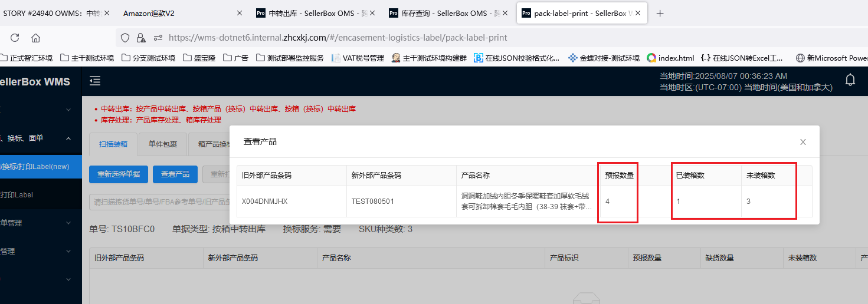Select the 扫描装箱 tab
The height and width of the screenshot is (304, 868).
(113, 144)
